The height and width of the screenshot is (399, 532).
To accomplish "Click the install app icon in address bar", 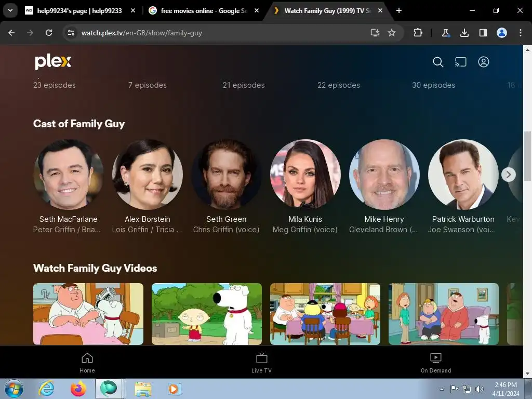I will (x=375, y=33).
